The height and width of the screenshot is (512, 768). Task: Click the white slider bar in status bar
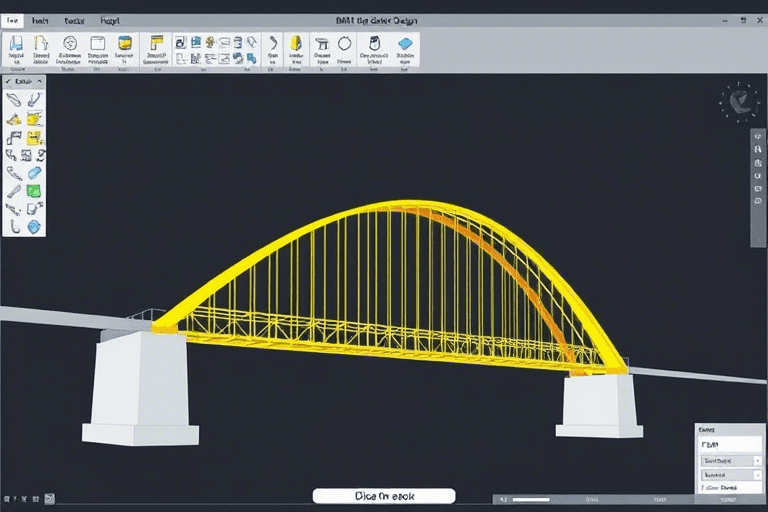point(532,499)
